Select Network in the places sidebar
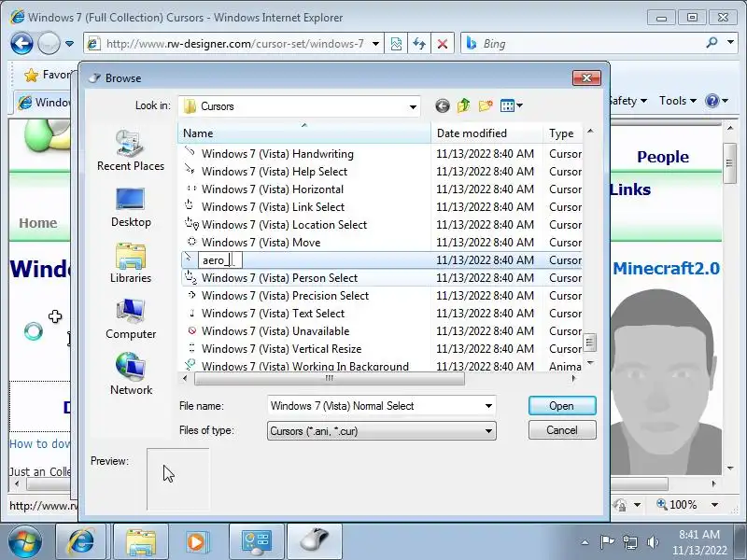Screen dimensions: 747x560 (x=131, y=375)
